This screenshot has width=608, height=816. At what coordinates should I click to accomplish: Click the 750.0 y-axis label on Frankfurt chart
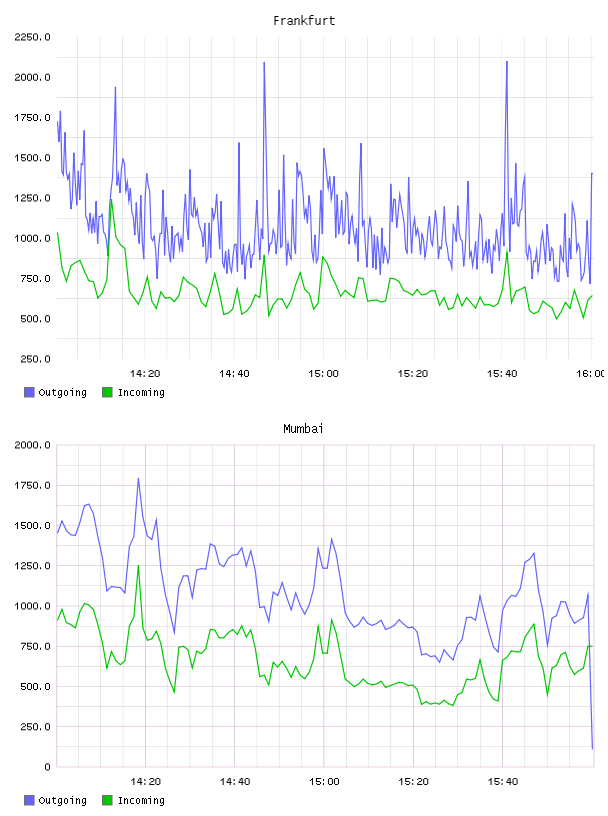click(x=35, y=278)
